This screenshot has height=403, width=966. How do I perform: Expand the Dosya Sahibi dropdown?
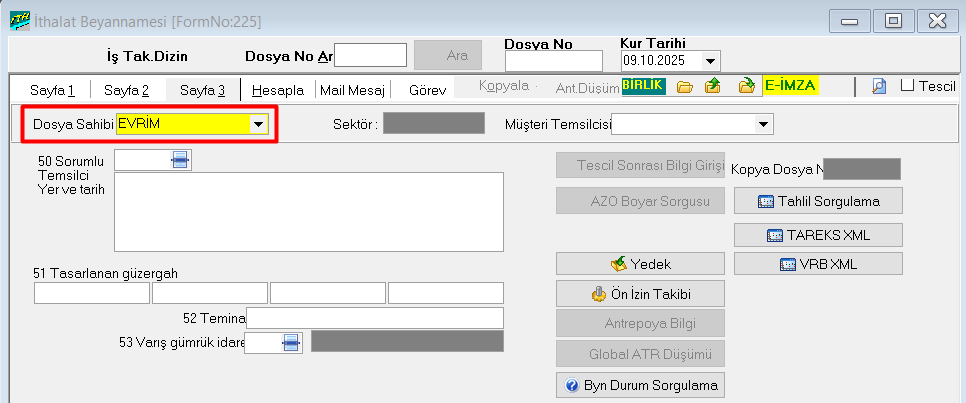click(259, 124)
